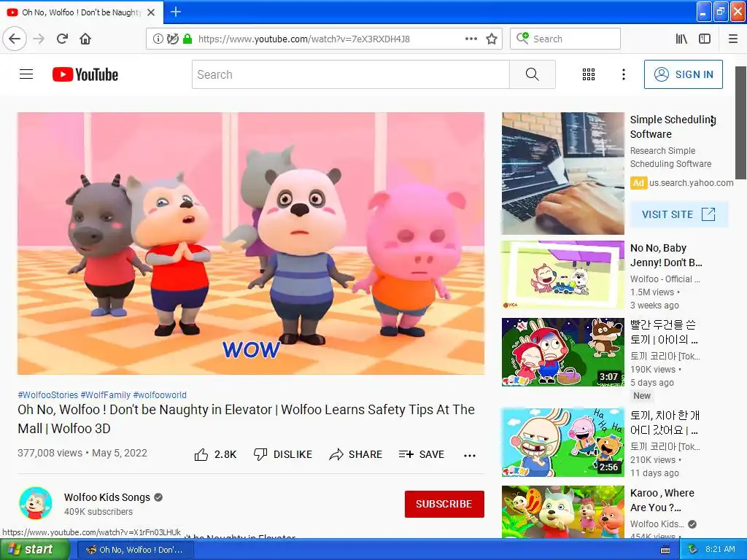
Task: Click the YouTube search field
Action: pyautogui.click(x=351, y=74)
